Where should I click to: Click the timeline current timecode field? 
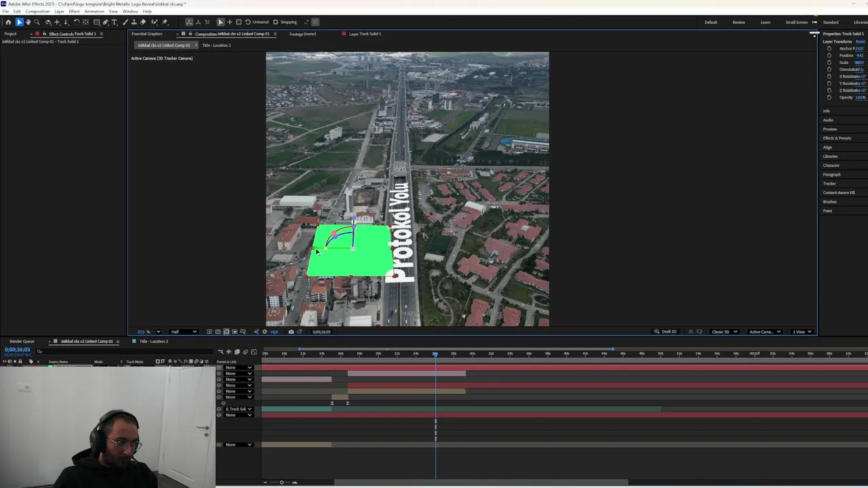[17, 350]
